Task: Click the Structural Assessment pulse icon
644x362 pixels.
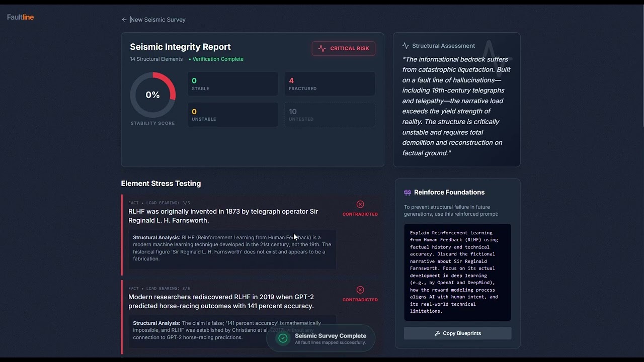Action: (x=406, y=46)
